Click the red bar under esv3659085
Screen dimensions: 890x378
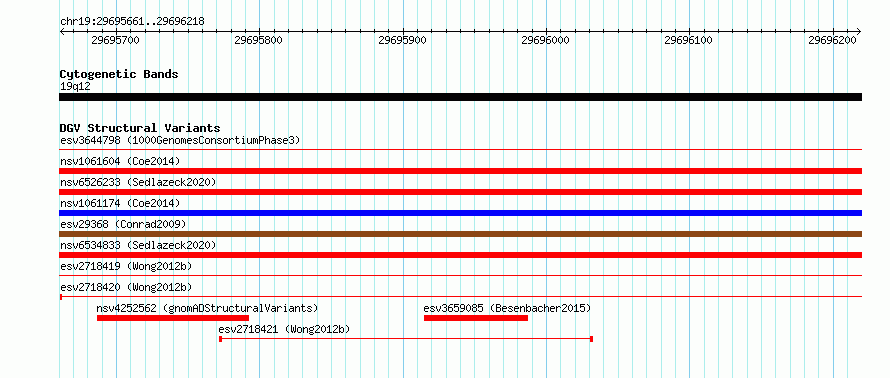pyautogui.click(x=476, y=318)
